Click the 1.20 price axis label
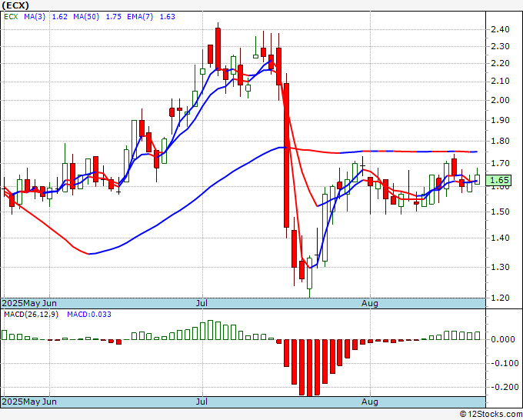 click(501, 298)
